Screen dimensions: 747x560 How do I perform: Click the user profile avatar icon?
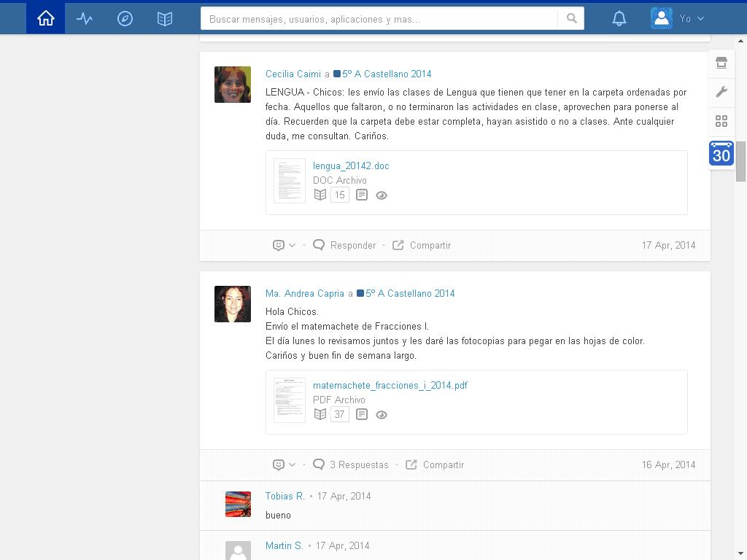pyautogui.click(x=661, y=18)
